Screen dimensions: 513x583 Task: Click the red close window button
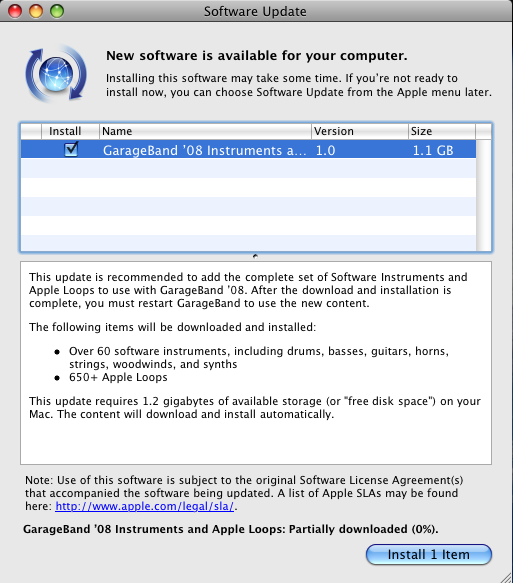tap(15, 11)
